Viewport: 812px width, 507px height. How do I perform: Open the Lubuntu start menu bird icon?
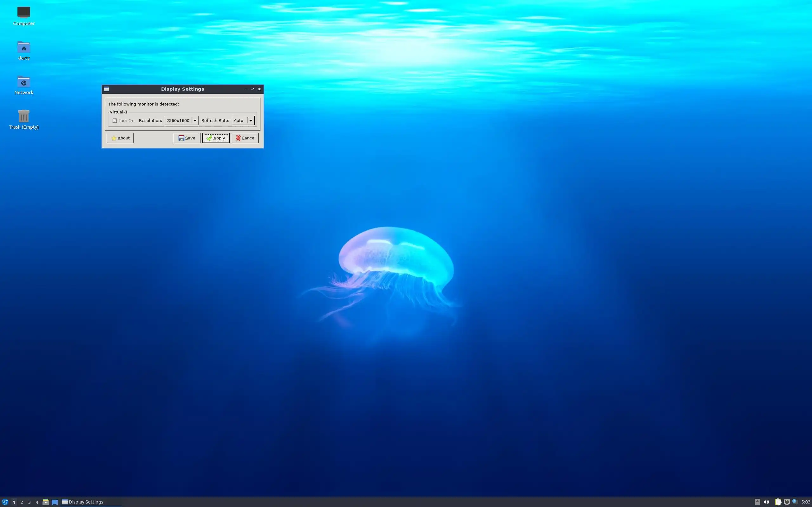(x=5, y=502)
